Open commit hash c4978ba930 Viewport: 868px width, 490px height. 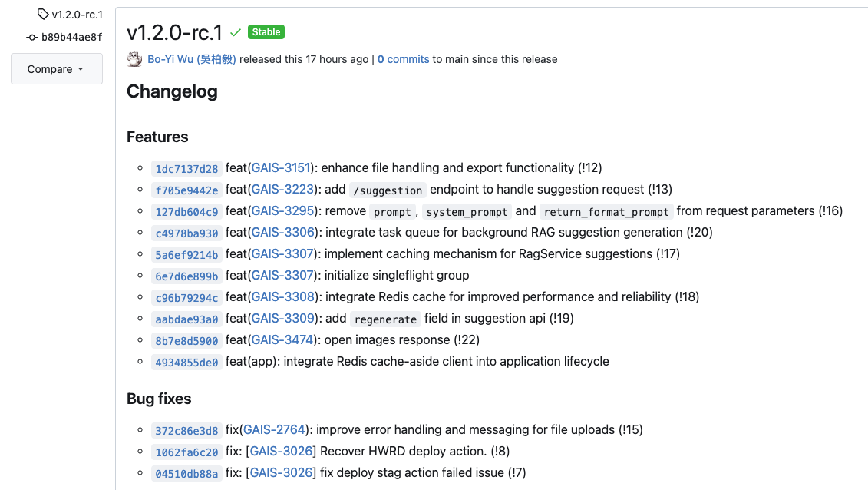point(186,233)
